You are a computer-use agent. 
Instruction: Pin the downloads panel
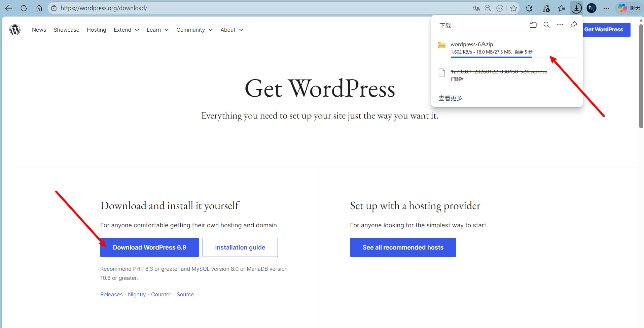[574, 25]
